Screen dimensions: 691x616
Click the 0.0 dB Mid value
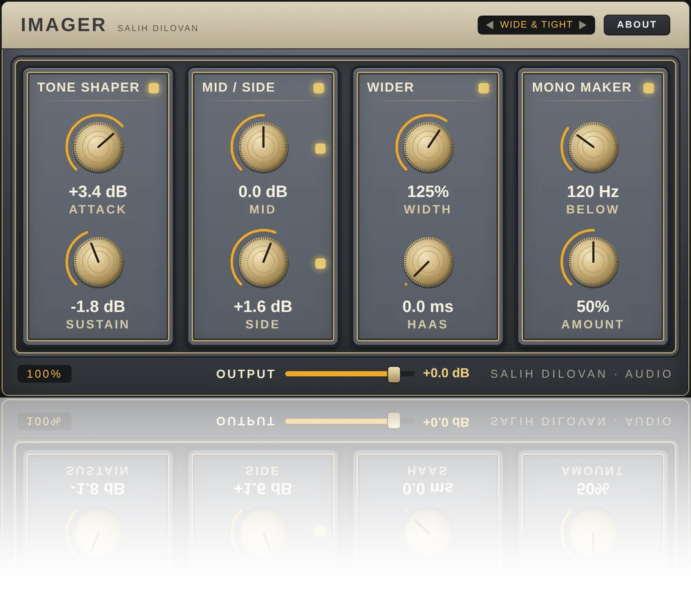(263, 192)
